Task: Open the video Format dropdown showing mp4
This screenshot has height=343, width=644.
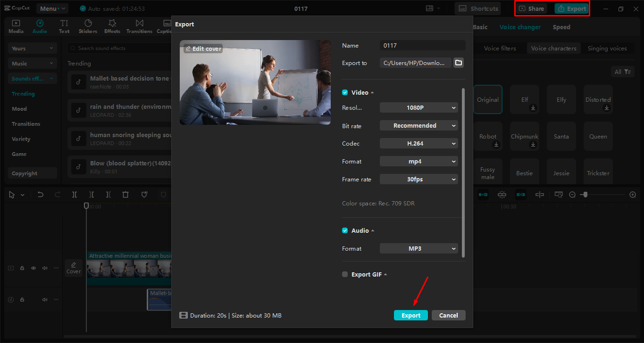Action: point(419,161)
